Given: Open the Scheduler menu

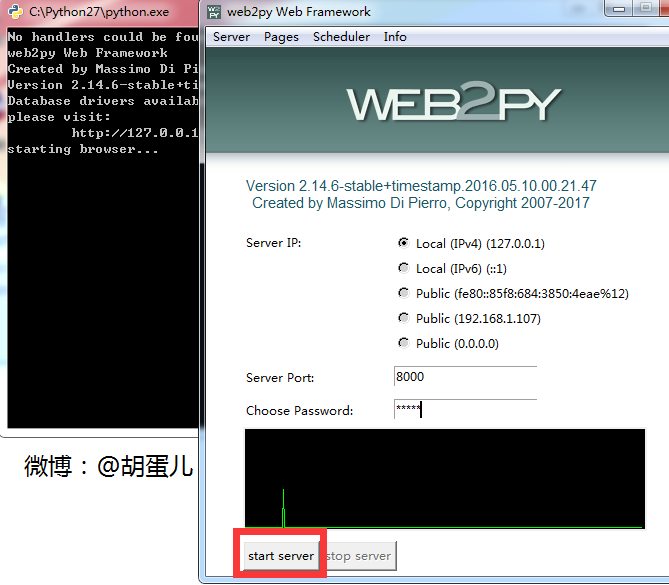Looking at the screenshot, I should (341, 37).
